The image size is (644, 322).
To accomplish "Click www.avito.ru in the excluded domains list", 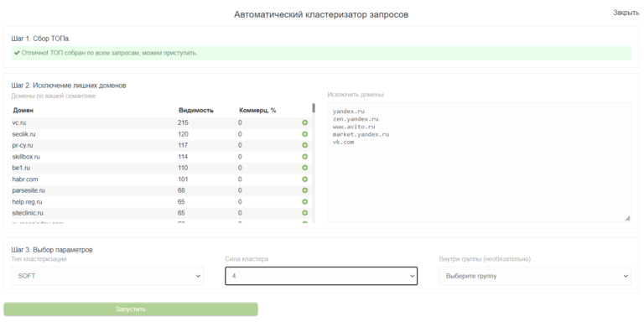I will point(354,127).
